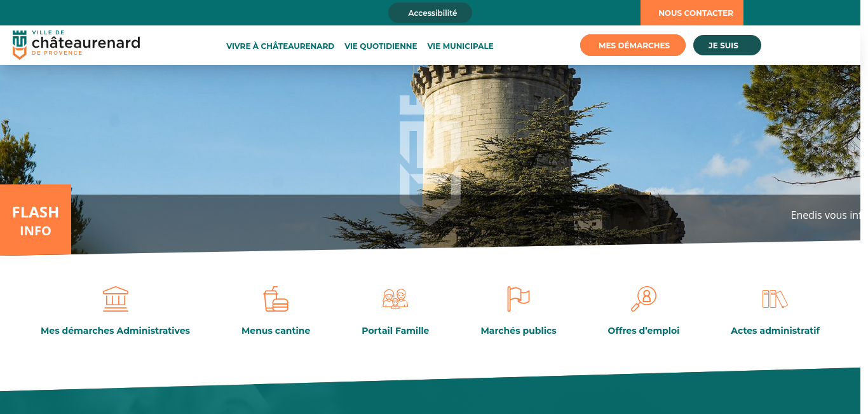
Task: Open the Vivre à Châteaurenard menu
Action: [x=280, y=46]
